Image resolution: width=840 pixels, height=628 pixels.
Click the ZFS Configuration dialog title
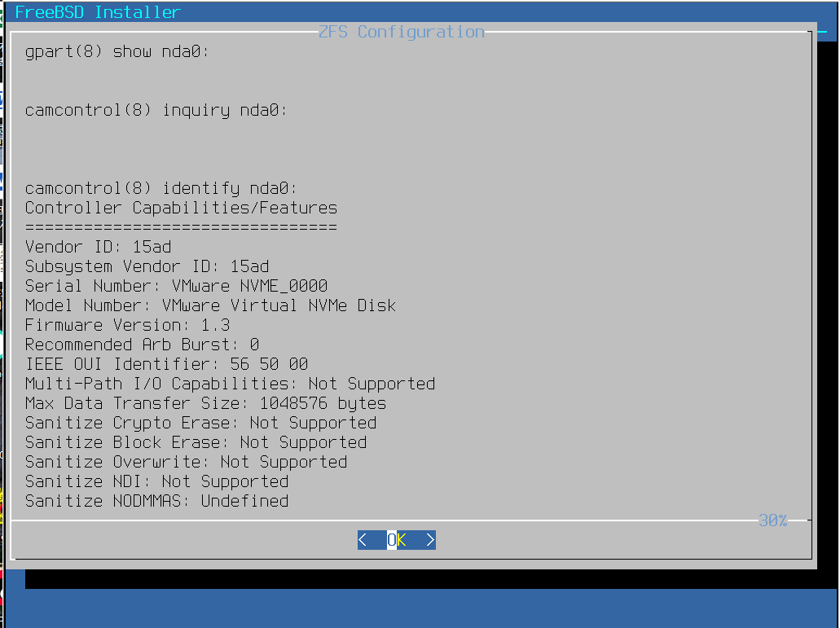[401, 32]
